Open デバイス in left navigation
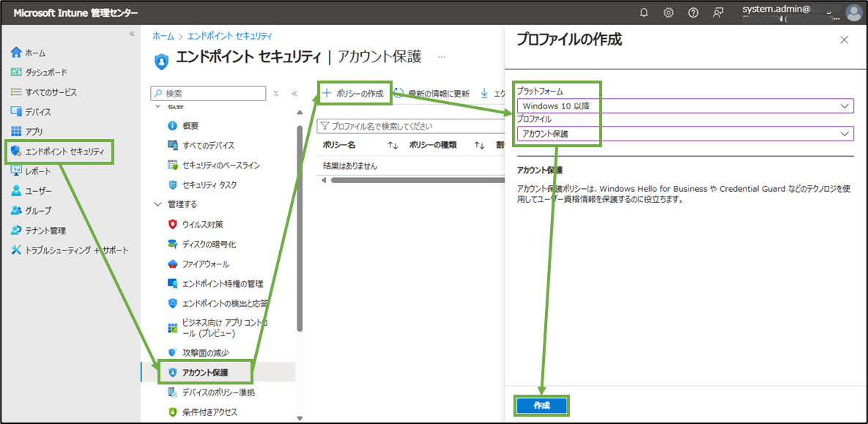The width and height of the screenshot is (868, 424). pyautogui.click(x=31, y=112)
